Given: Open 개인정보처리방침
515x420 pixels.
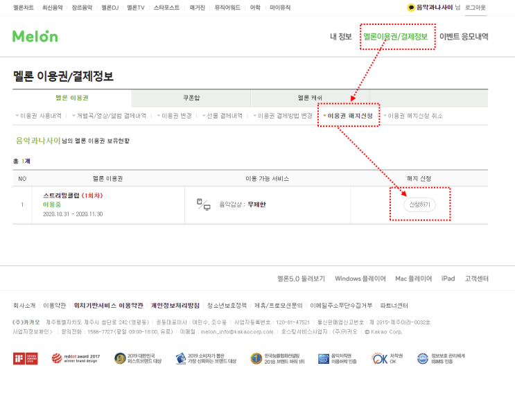Looking at the screenshot, I should [175, 306].
